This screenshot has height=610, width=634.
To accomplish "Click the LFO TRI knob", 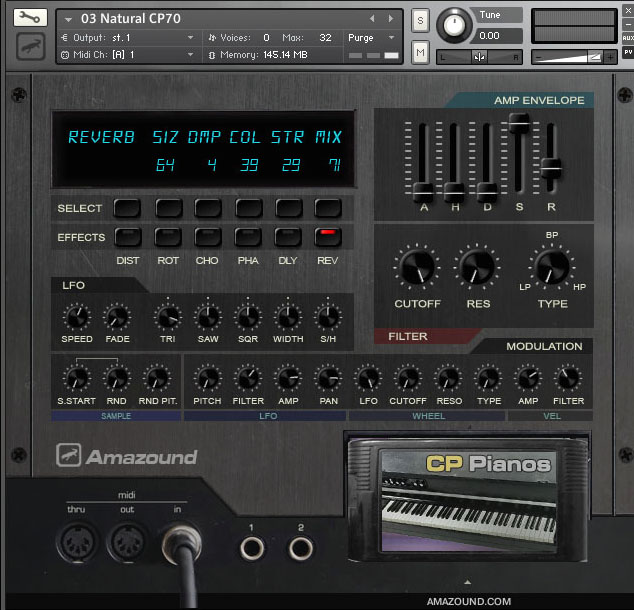I will pyautogui.click(x=168, y=317).
